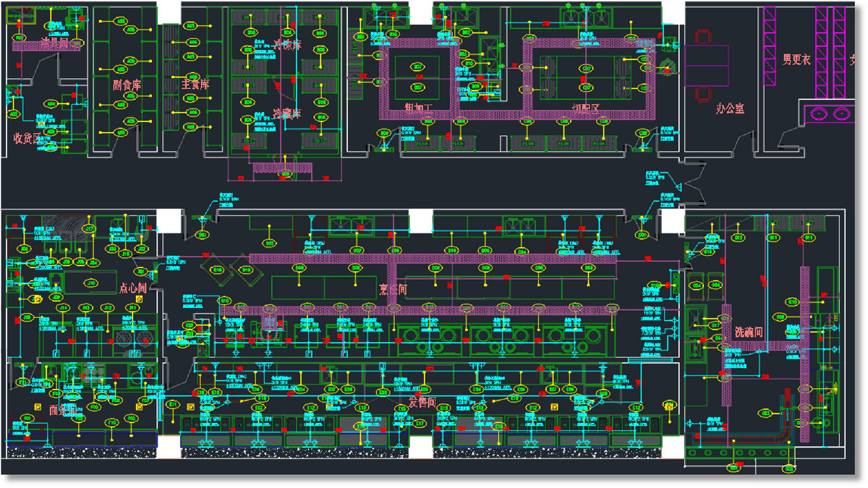The height and width of the screenshot is (488, 868).
Task: Select the upper red office chair symbol
Action: (703, 36)
